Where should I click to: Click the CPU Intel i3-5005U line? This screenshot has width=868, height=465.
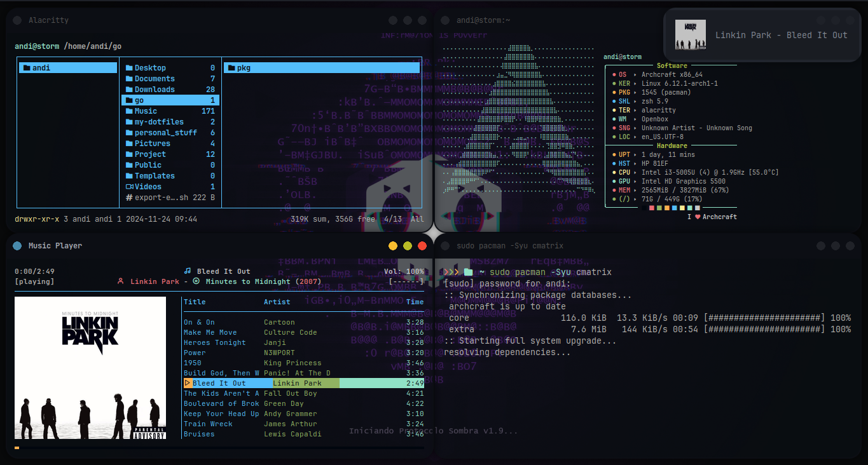click(695, 173)
